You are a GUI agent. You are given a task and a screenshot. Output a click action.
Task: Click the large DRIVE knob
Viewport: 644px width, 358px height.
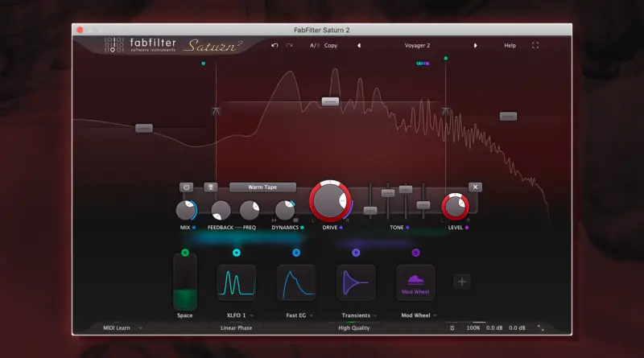[x=330, y=201]
